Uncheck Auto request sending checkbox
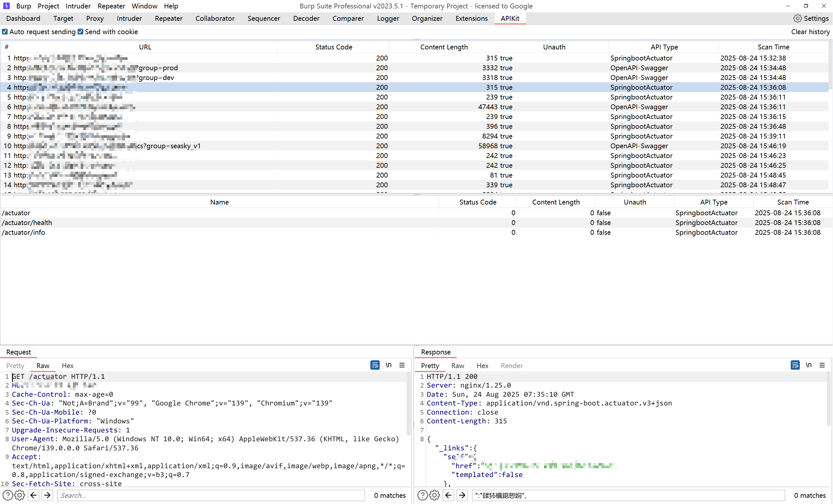833x504 pixels. 5,32
